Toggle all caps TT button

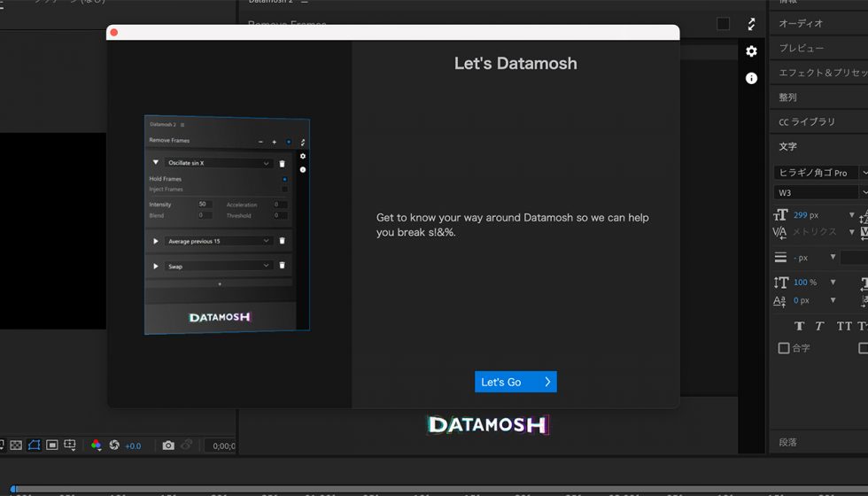[844, 326]
